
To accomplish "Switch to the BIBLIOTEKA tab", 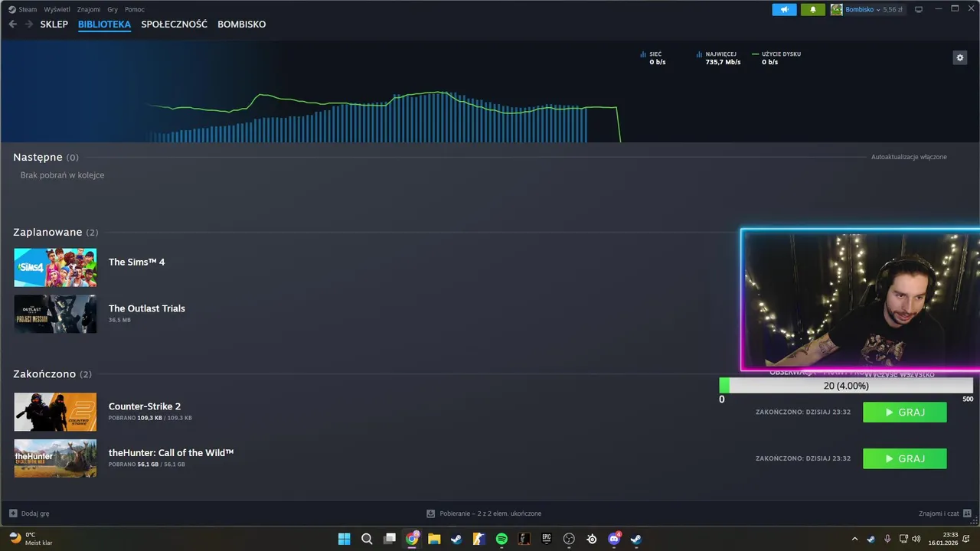I will pyautogui.click(x=104, y=24).
